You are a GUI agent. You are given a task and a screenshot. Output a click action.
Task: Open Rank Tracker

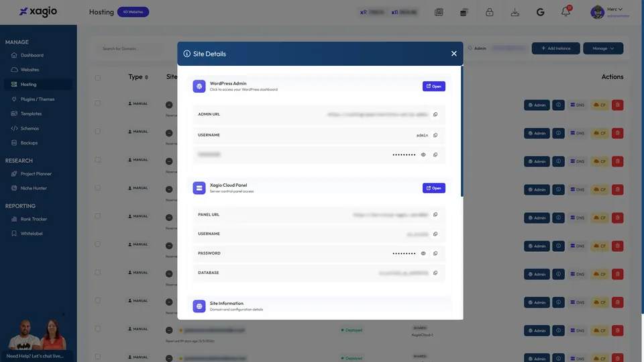pos(34,219)
